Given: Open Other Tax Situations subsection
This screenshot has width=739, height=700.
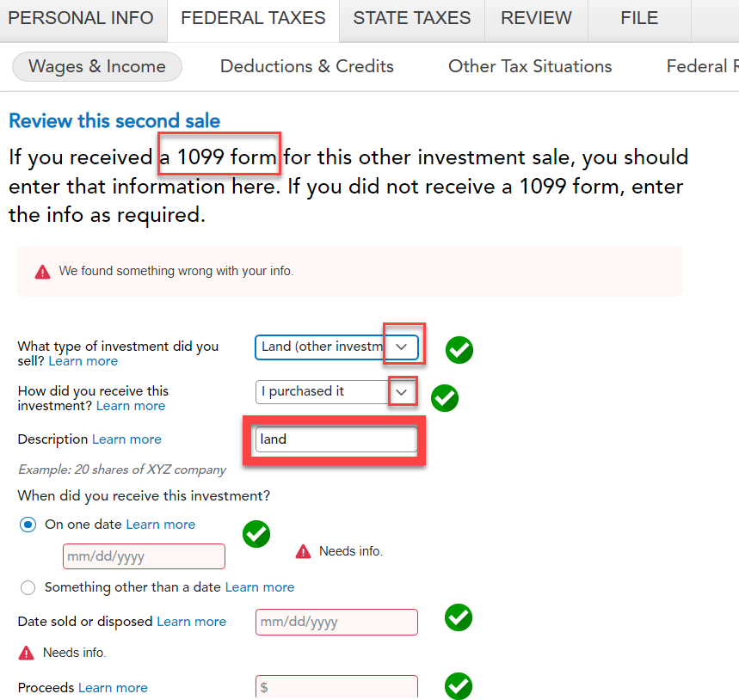Looking at the screenshot, I should click(x=530, y=66).
